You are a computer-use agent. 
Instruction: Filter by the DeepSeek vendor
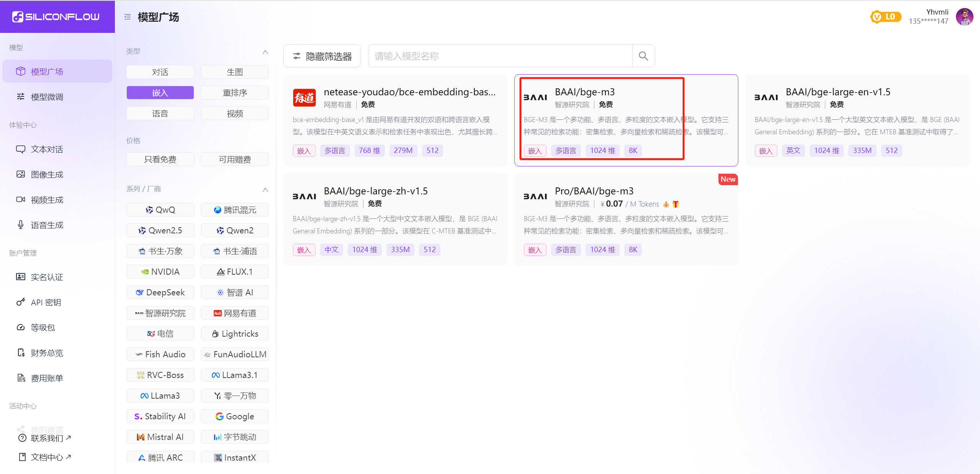point(160,292)
